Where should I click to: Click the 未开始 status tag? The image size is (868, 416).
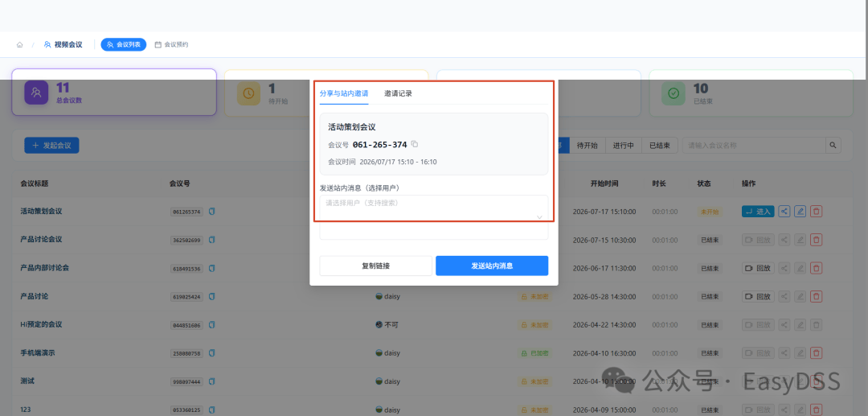coord(710,212)
